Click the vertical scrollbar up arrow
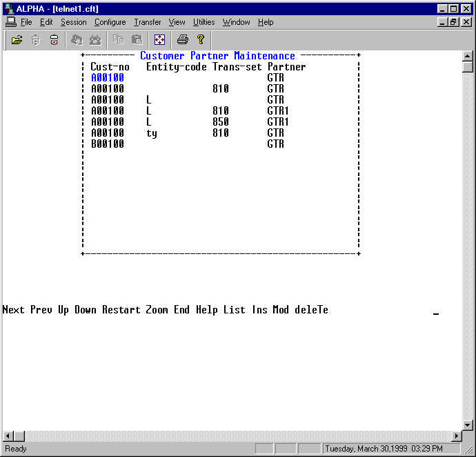This screenshot has height=457, width=476. tap(468, 56)
